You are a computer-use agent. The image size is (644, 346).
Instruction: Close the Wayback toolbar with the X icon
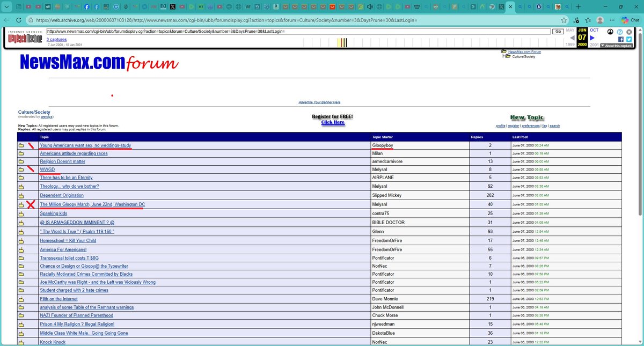(628, 32)
